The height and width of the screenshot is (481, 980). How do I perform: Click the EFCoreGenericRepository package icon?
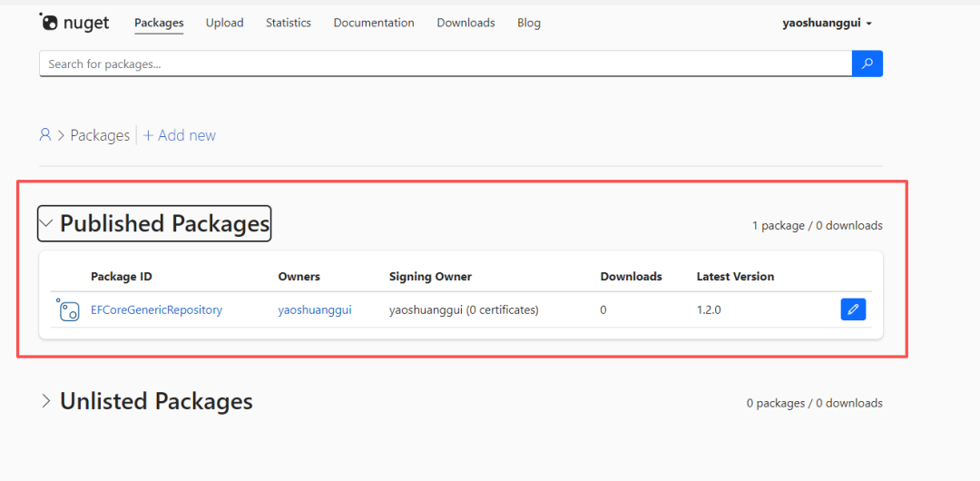(x=68, y=310)
